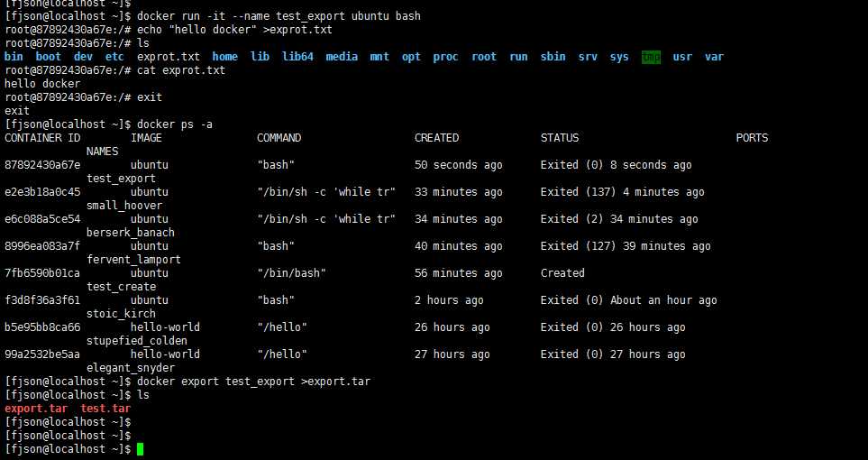Click the PORTS column header

click(x=753, y=138)
